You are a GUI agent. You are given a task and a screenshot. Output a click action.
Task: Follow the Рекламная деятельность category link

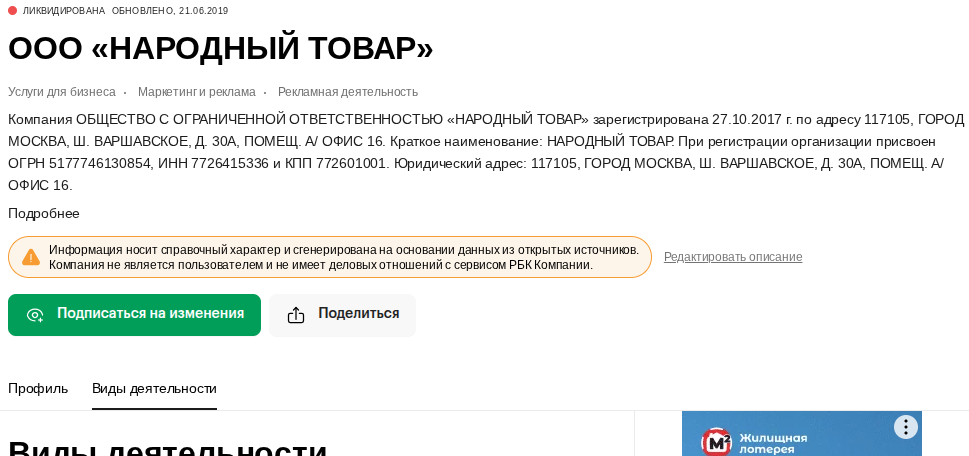click(348, 91)
